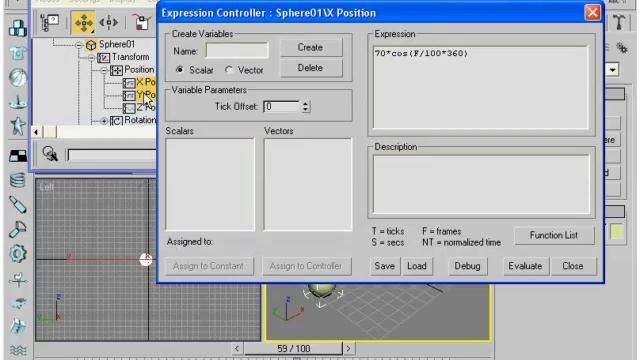Click into the Description text box
This screenshot has height=360, width=640.
pyautogui.click(x=482, y=184)
